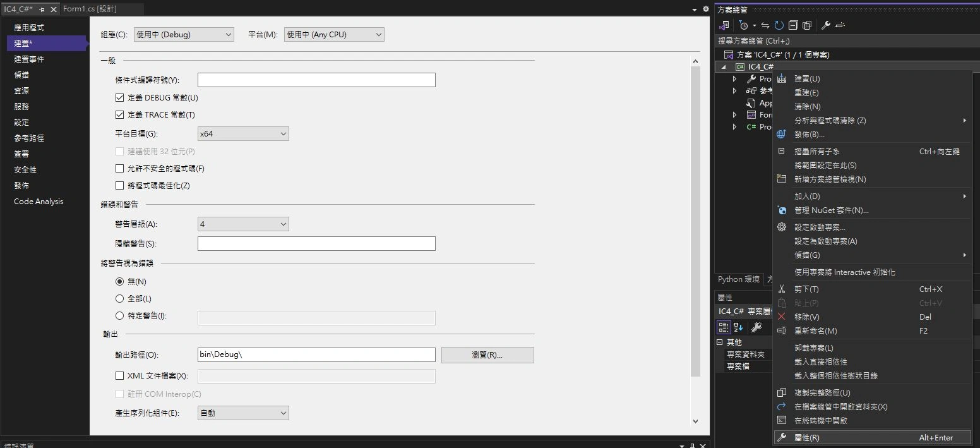Click the 輸出路徑 text field

[316, 355]
